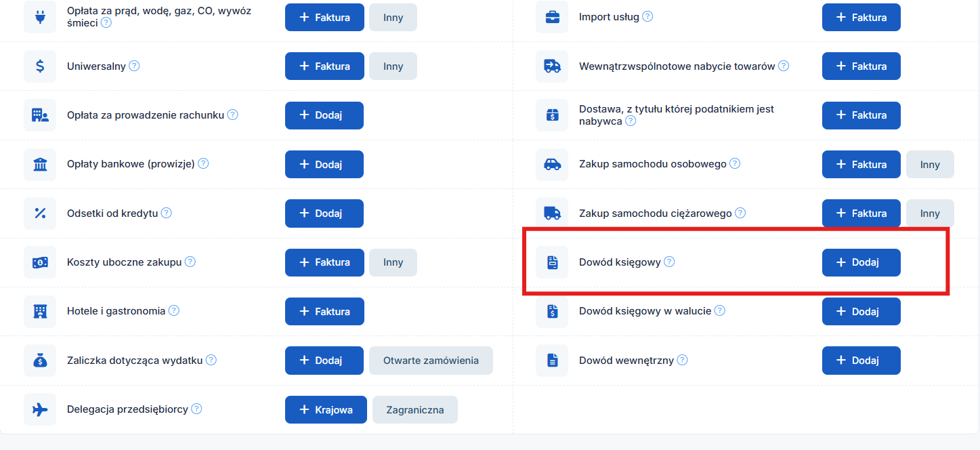980x450 pixels.
Task: Open Otwarte zamówienia for Zaliczka
Action: [x=431, y=361]
